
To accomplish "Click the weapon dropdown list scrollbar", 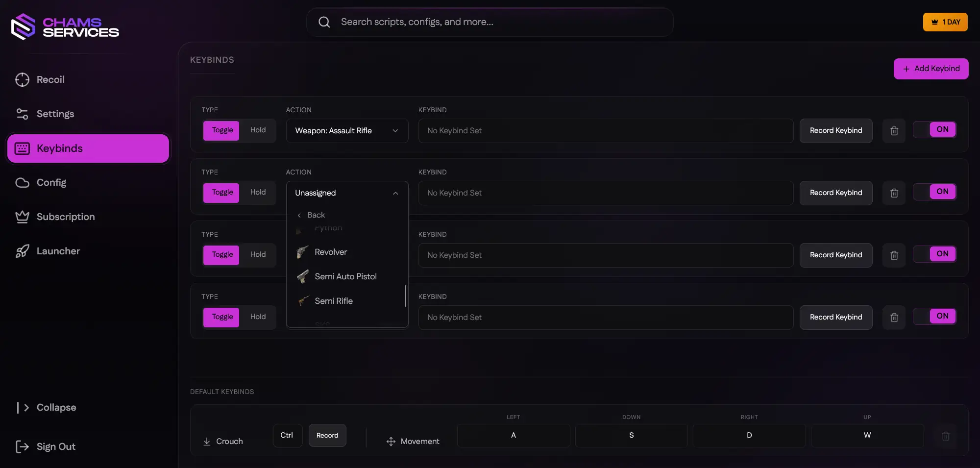I will point(406,296).
